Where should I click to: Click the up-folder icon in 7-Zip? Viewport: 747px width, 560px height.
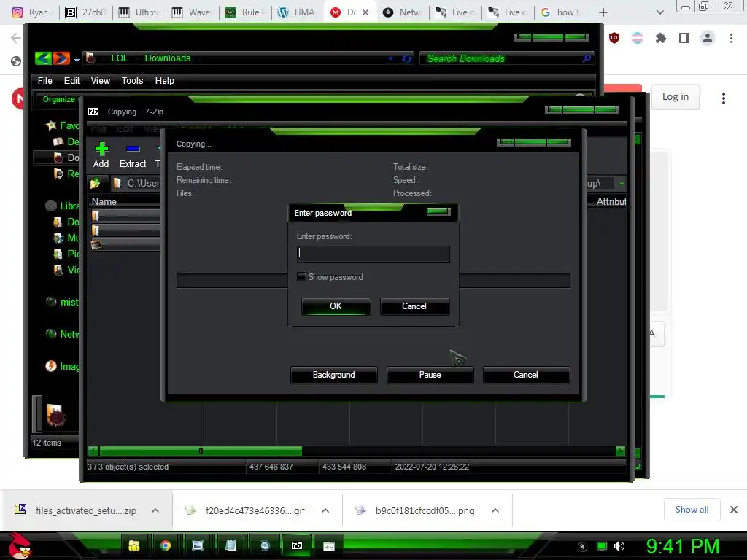pyautogui.click(x=96, y=183)
